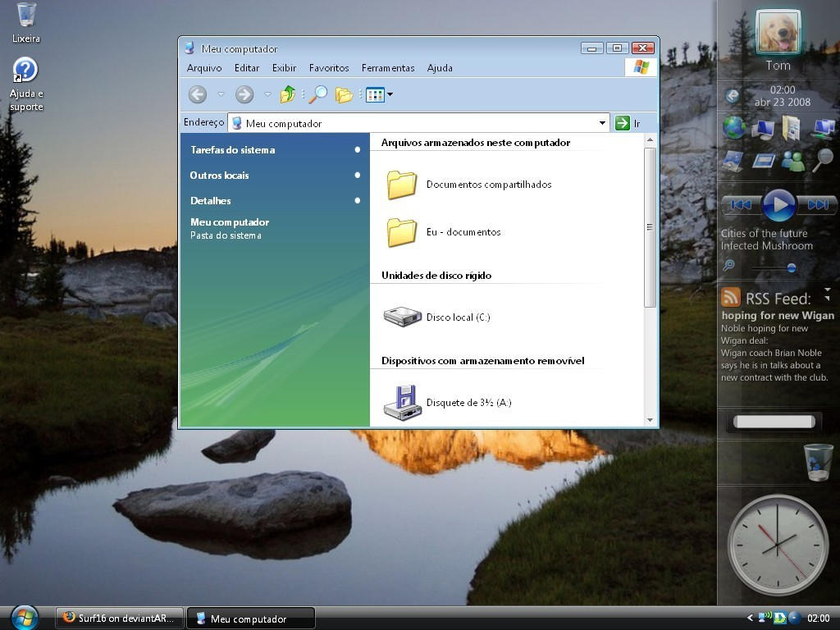Go forward with the Explorer forward arrow

tap(244, 95)
